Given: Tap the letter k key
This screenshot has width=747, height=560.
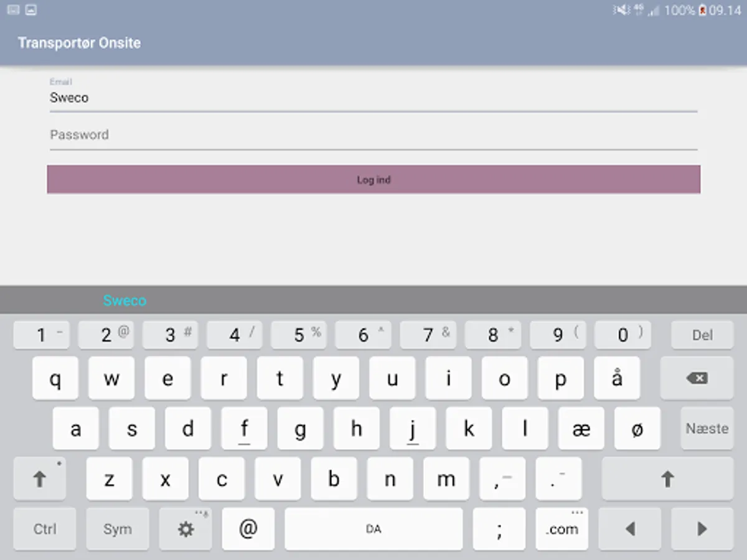Looking at the screenshot, I should tap(469, 429).
